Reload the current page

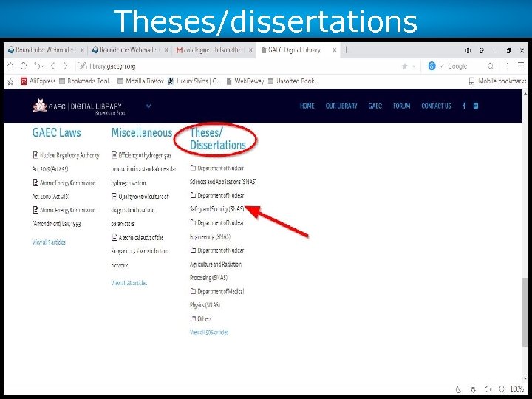tap(24, 66)
